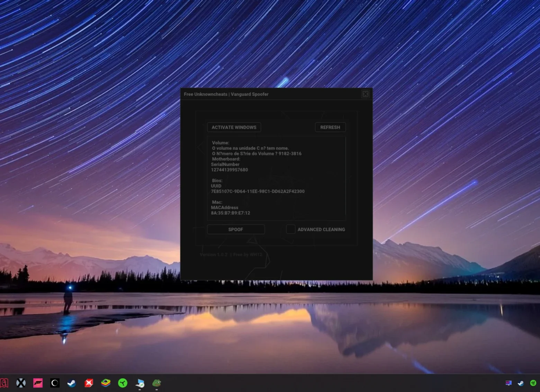
Task: Enable the Advanced Cleaning checkbox
Action: [291, 229]
